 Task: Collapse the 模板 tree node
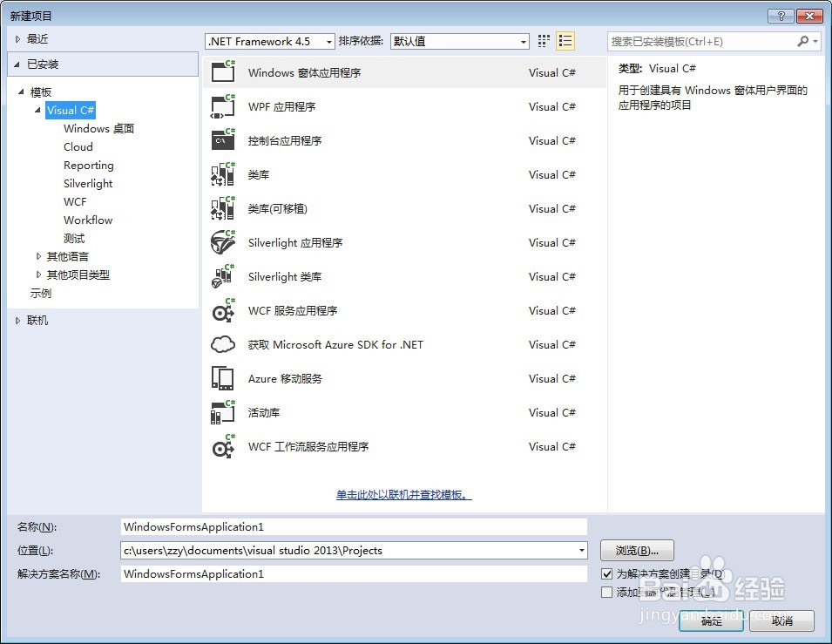(x=21, y=92)
